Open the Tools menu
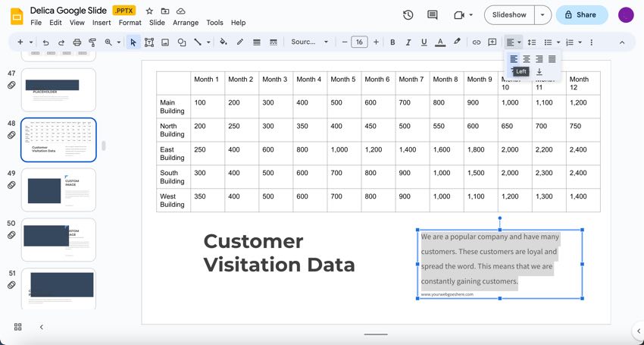Image resolution: width=644 pixels, height=345 pixels. tap(215, 23)
